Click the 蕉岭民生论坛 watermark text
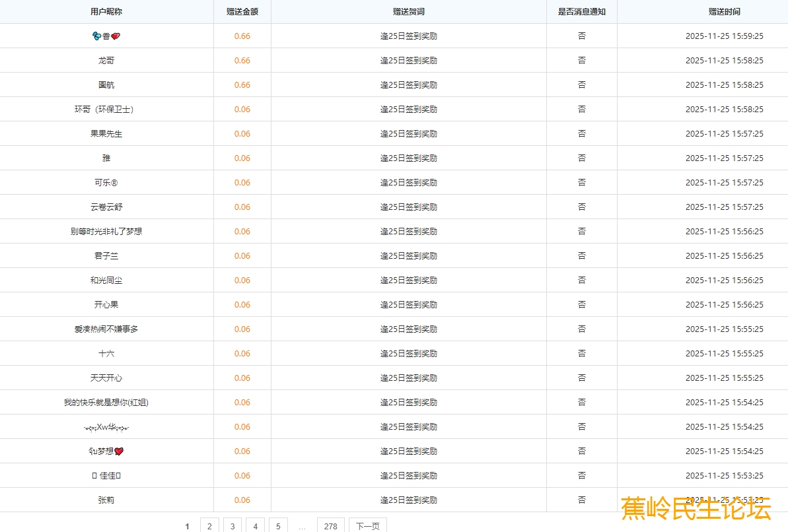The image size is (788, 532). pos(696,509)
